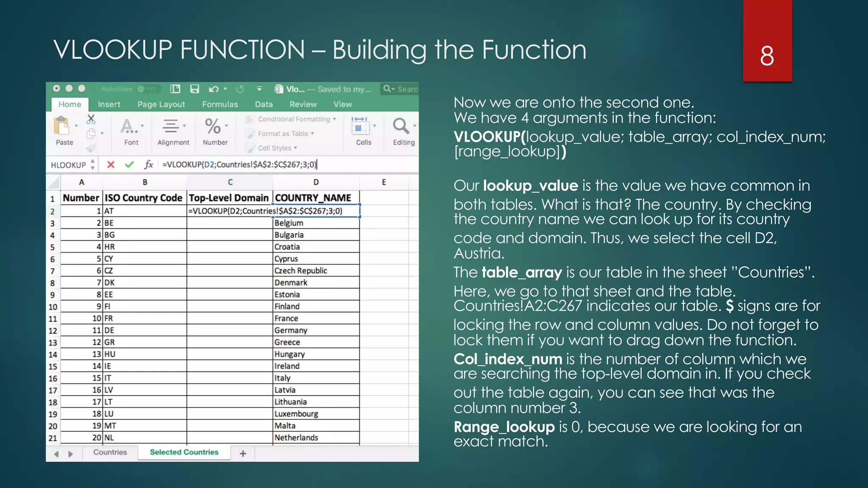The height and width of the screenshot is (488, 868).
Task: Click the Editing magnifier icon
Action: [x=401, y=126]
